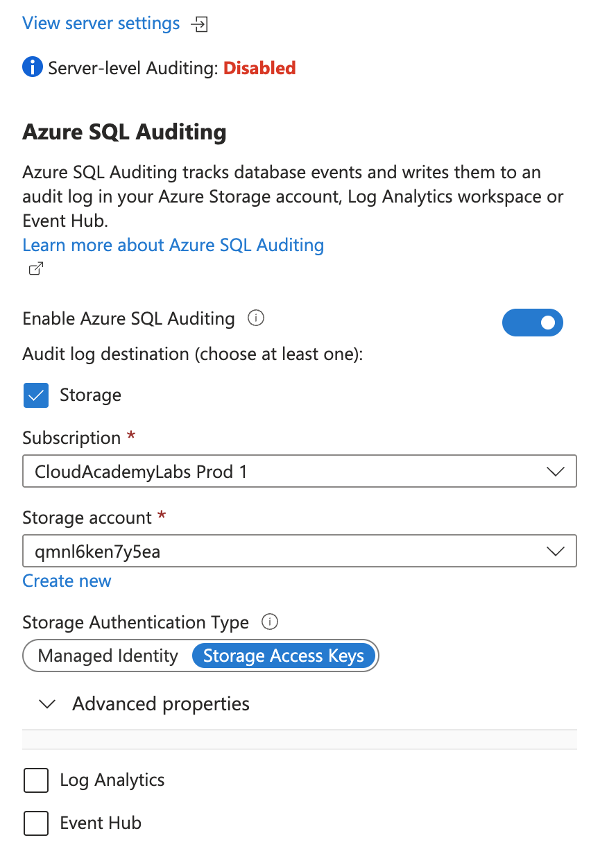Open the Subscription dropdown
The image size is (616, 856).
[300, 472]
